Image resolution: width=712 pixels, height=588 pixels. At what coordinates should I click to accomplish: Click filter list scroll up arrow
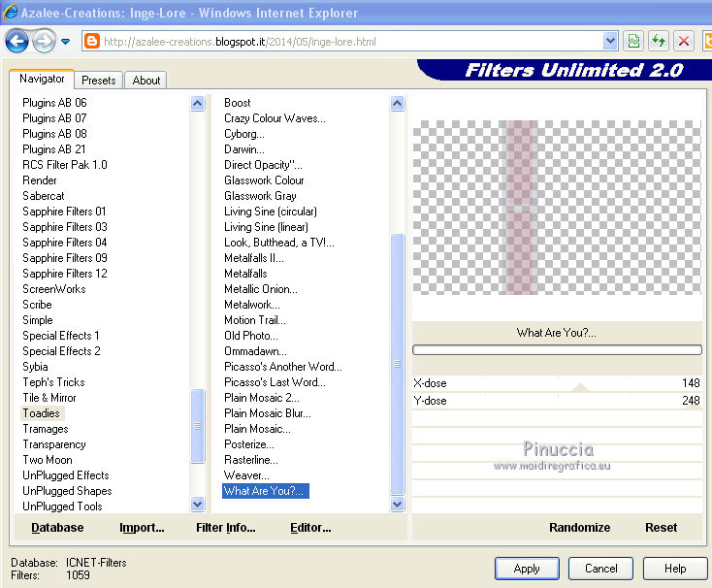point(398,104)
